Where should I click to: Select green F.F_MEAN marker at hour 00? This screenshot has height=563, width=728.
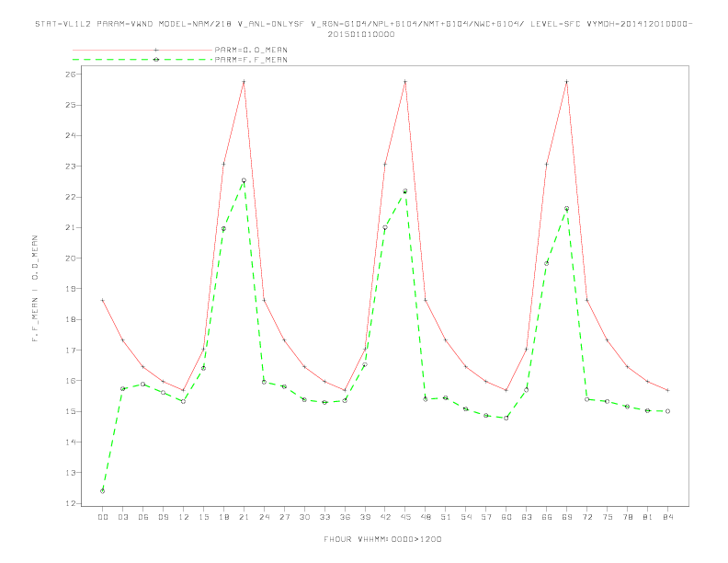tap(103, 491)
